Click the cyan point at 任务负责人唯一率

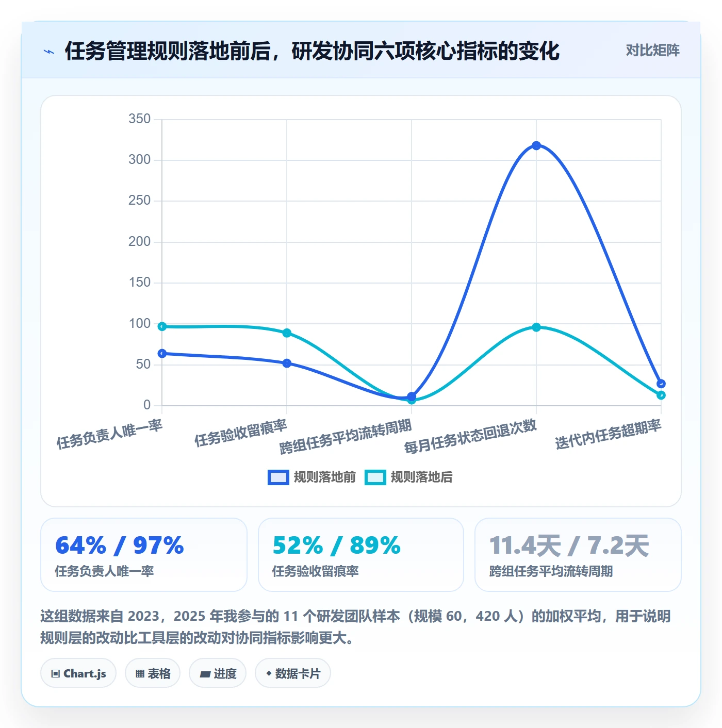(162, 326)
